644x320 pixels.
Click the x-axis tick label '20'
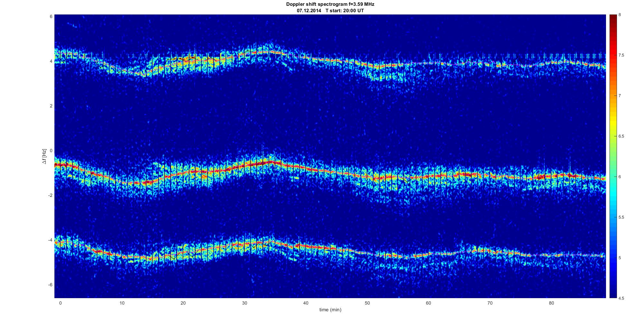point(183,303)
